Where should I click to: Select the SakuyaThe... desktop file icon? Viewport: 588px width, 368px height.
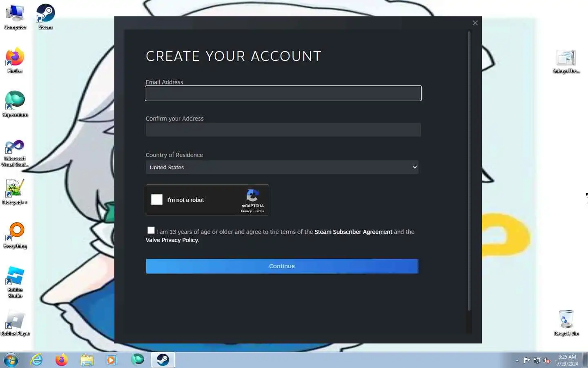566,61
